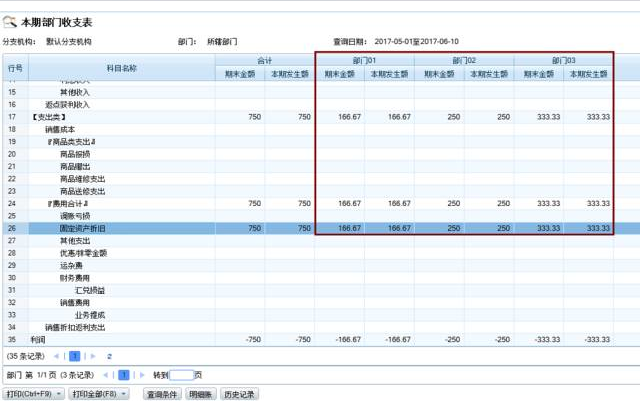Go to next page in 部门 pager
This screenshot has width=642, height=409.
[141, 375]
